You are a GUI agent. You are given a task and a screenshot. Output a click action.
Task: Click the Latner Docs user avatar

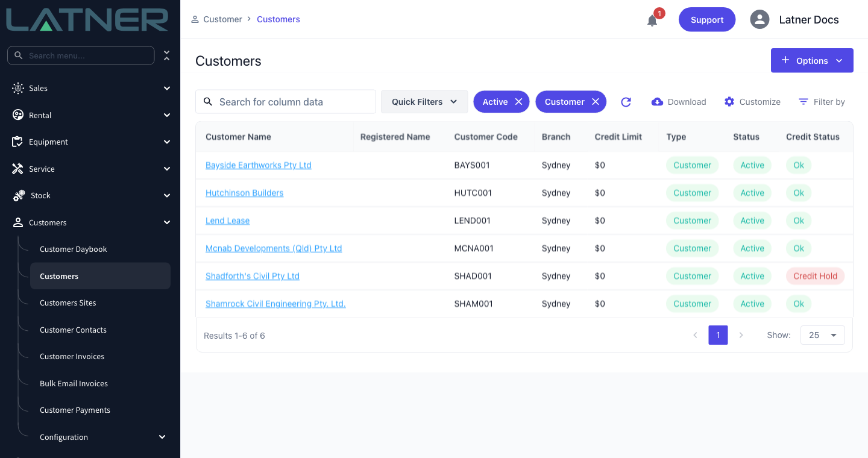[x=759, y=19]
